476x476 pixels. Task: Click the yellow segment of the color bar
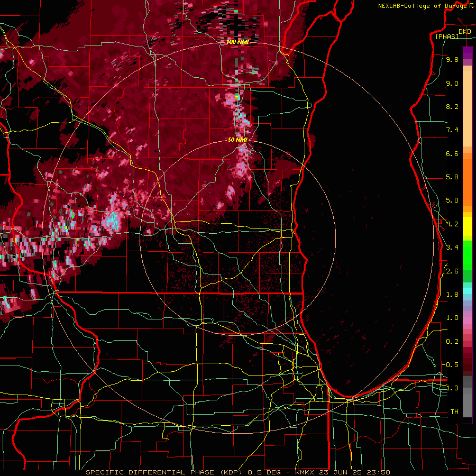467,226
